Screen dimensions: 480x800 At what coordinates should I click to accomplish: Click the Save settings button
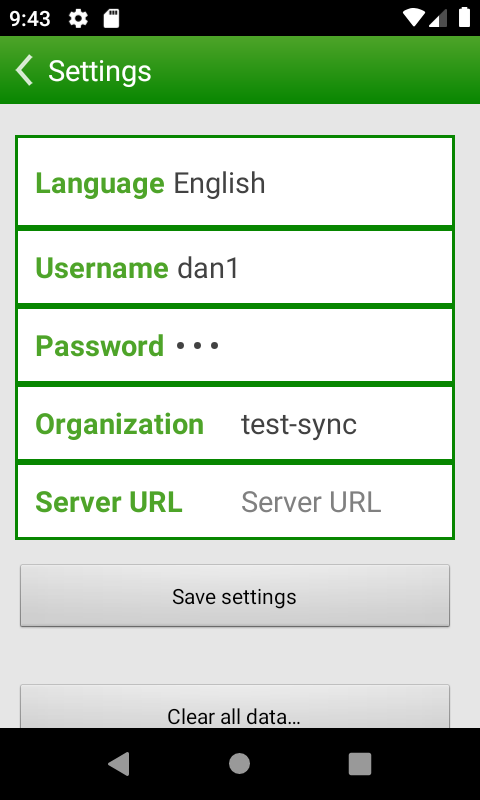point(235,596)
